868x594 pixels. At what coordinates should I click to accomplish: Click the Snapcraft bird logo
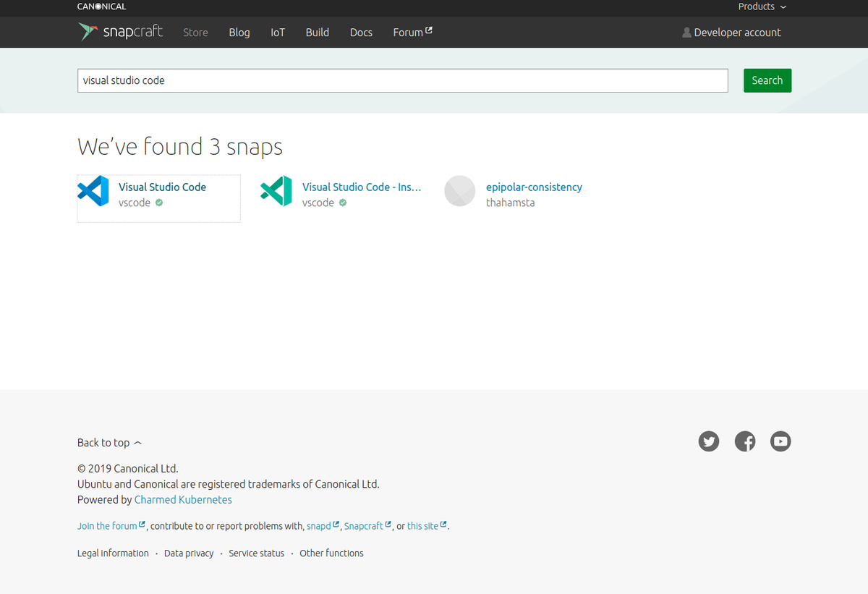pos(88,32)
